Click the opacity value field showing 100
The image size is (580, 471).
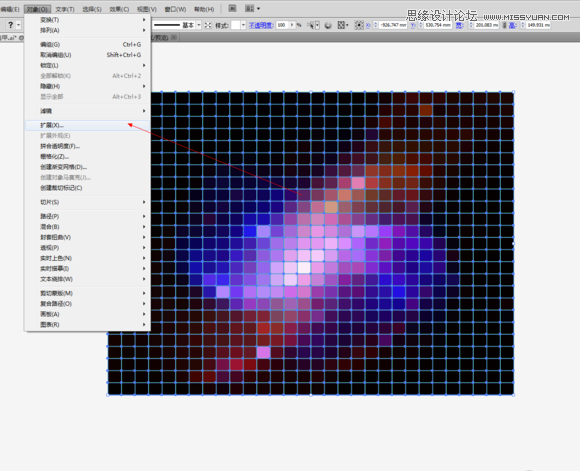(x=282, y=25)
